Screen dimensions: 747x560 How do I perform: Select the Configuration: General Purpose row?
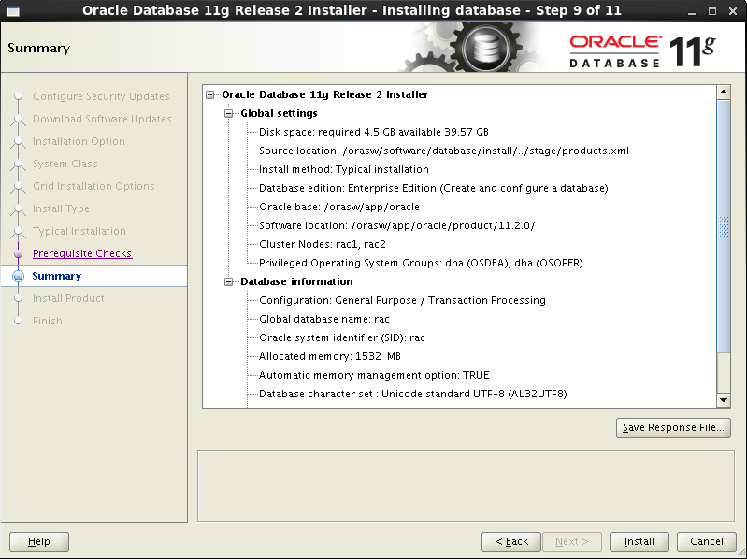(402, 300)
